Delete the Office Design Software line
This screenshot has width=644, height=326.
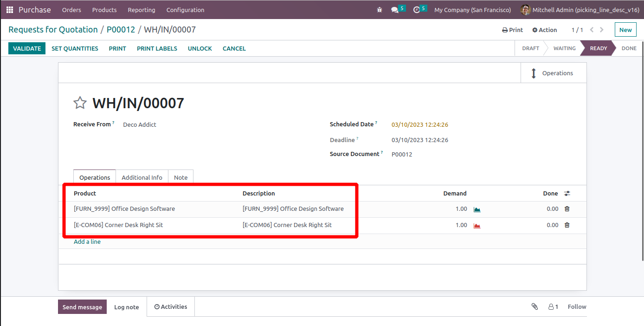click(x=567, y=209)
